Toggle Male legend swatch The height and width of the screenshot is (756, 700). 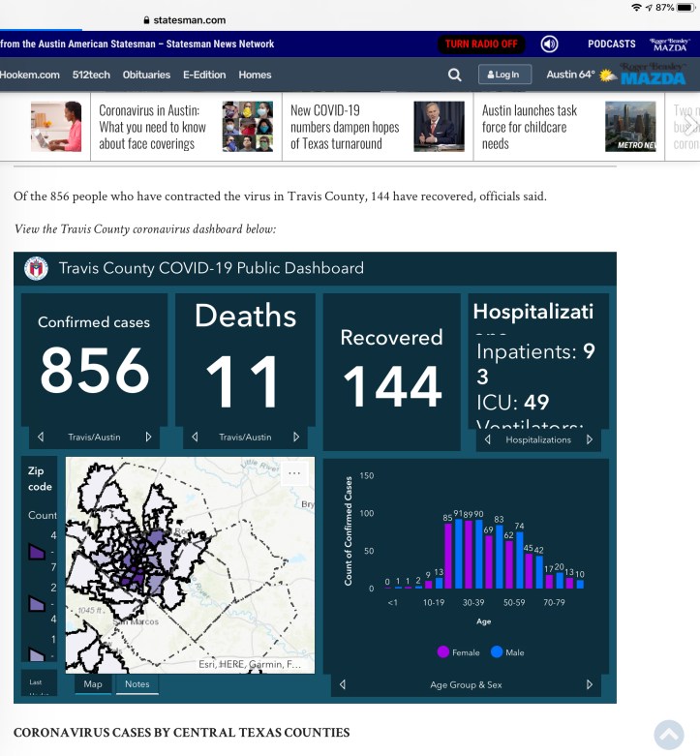(x=497, y=651)
